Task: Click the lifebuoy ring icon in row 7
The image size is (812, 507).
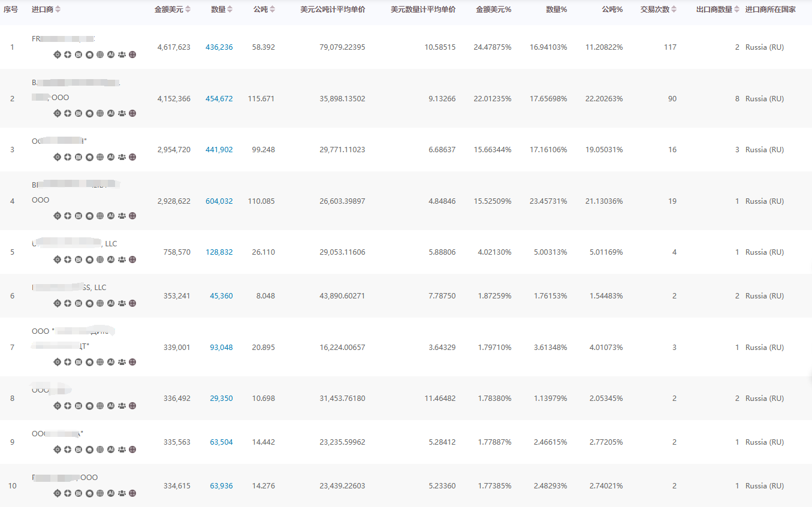Action: pos(68,362)
